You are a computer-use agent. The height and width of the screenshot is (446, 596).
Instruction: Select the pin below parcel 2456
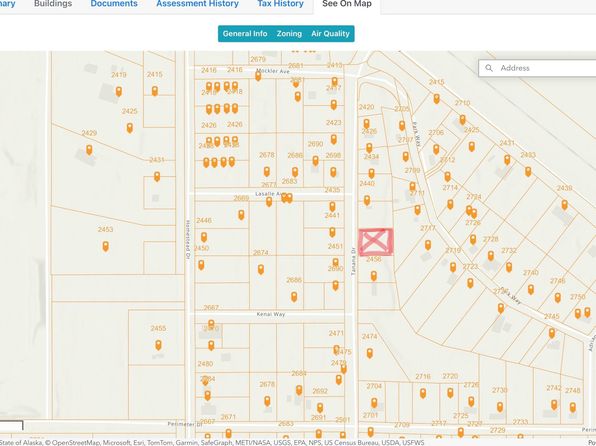tap(374, 276)
